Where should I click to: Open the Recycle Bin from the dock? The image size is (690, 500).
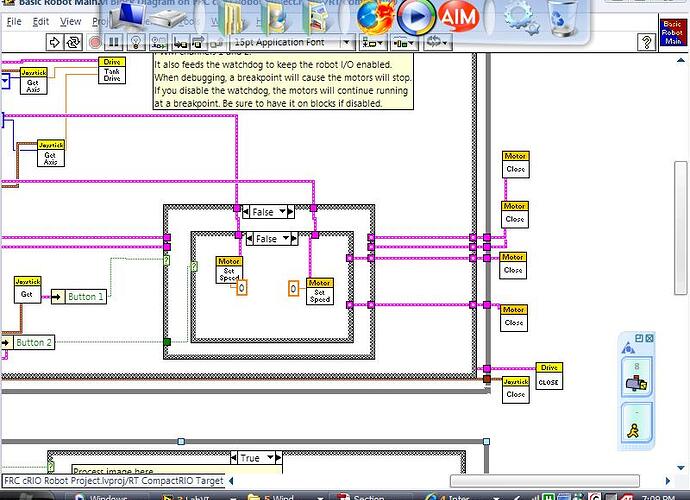[x=562, y=19]
